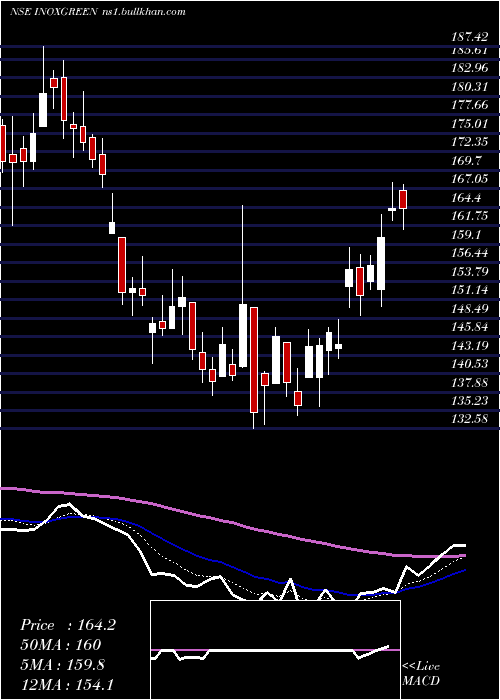Select the tallest red candle bottoming near 135
The width and height of the screenshot is (500, 700).
point(254,360)
